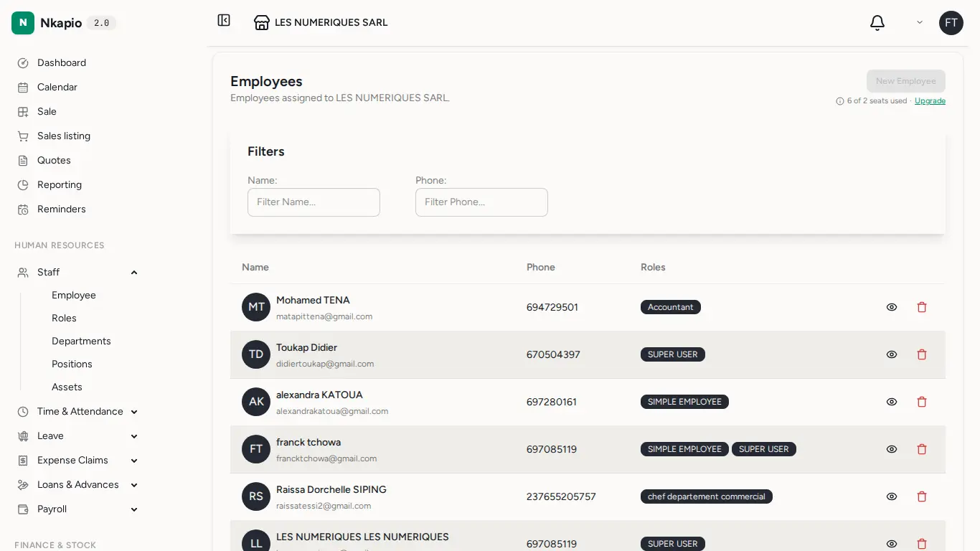Expand the Loans & Advances chevron
This screenshot has width=980, height=551.
[134, 485]
